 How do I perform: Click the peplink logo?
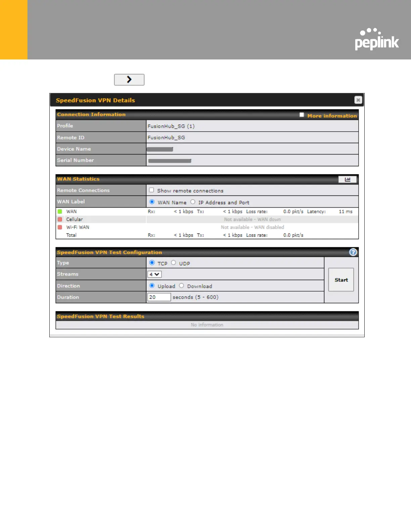[377, 39]
